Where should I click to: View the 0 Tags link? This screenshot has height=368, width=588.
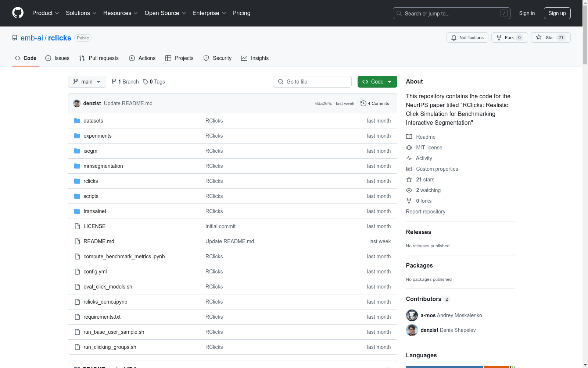coord(154,82)
